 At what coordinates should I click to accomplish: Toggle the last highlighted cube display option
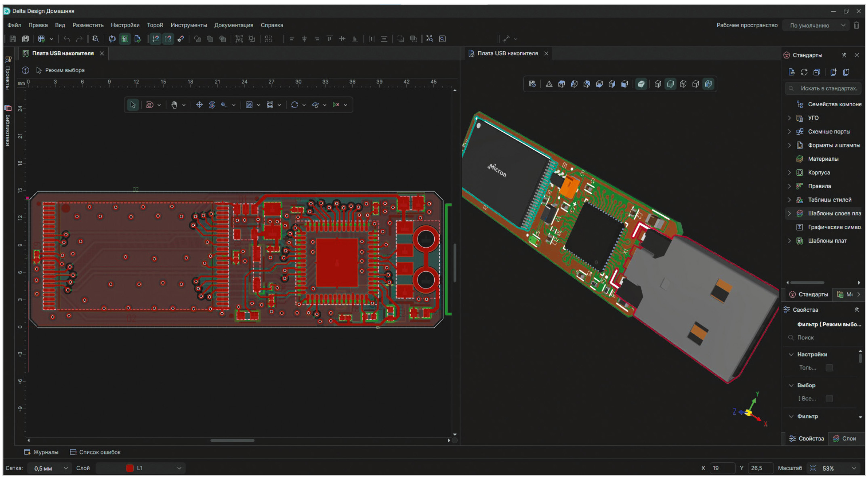coord(708,84)
